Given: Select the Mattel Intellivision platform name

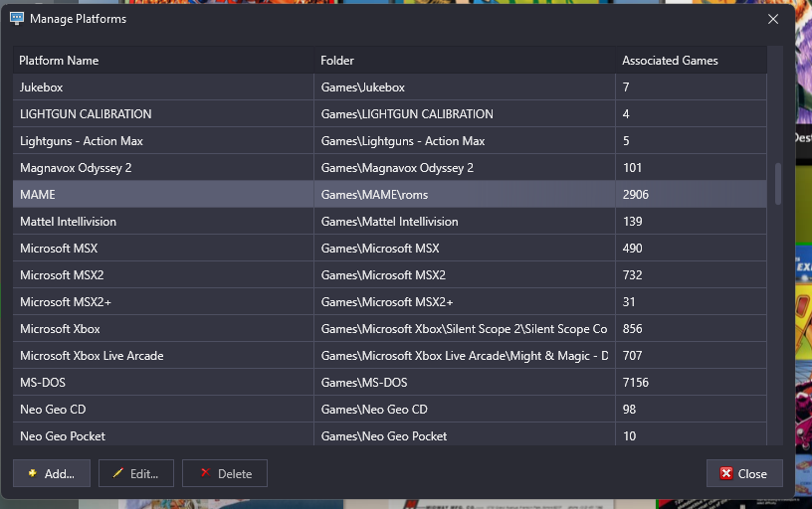Looking at the screenshot, I should tap(68, 222).
